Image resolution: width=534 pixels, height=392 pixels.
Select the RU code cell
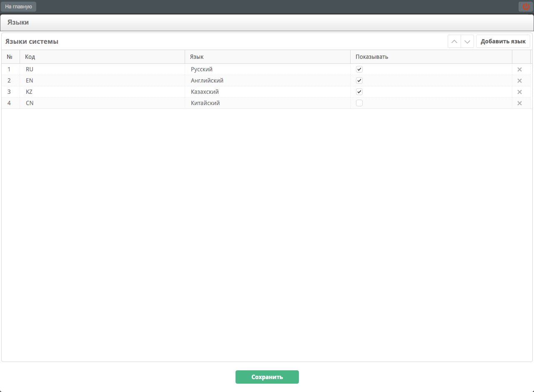pos(102,69)
